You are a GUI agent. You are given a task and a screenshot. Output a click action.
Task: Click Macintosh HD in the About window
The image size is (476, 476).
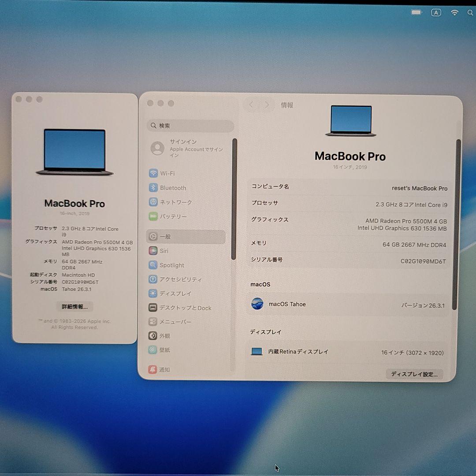tap(78, 275)
